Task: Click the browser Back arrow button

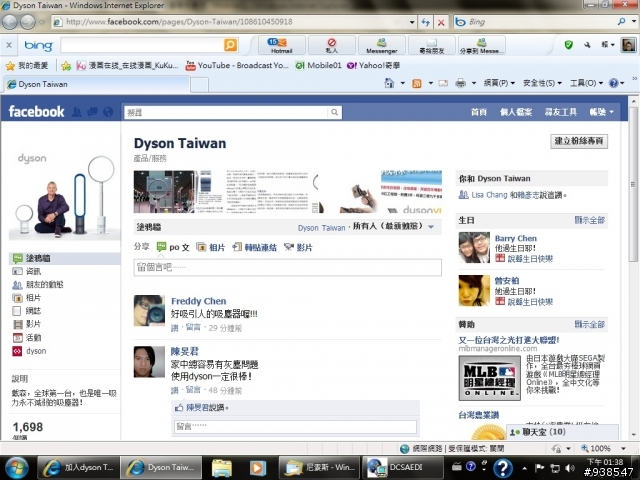Action: [x=10, y=22]
